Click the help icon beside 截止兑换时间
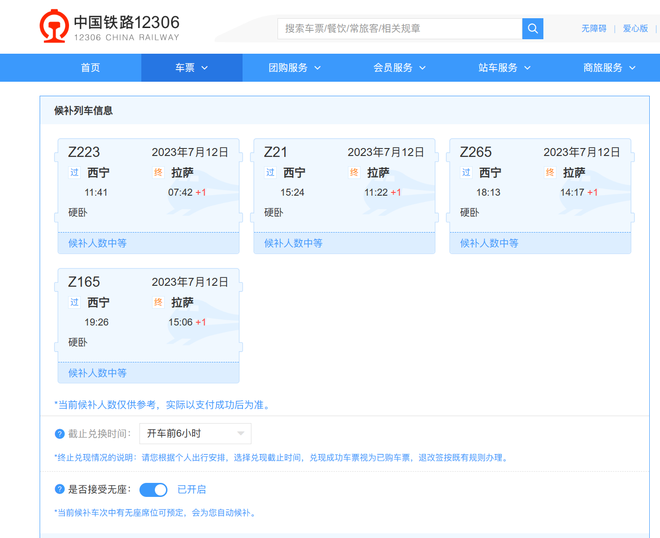The width and height of the screenshot is (660, 538). (x=60, y=434)
